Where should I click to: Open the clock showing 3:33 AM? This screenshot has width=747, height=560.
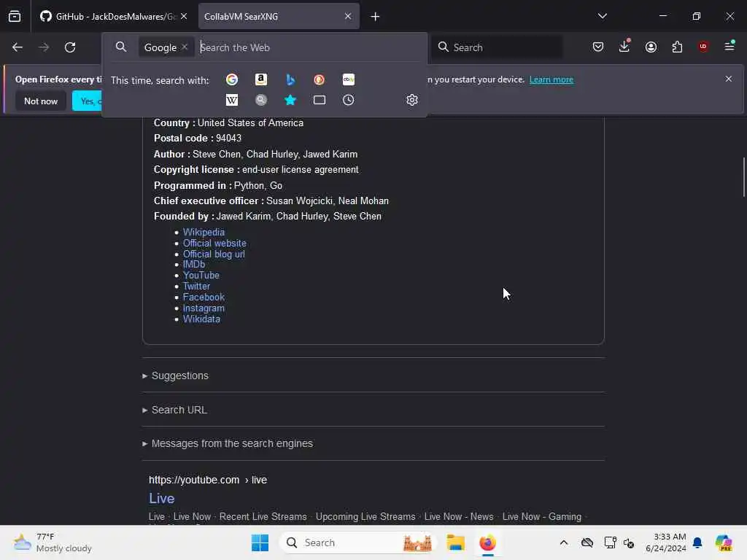point(665,542)
